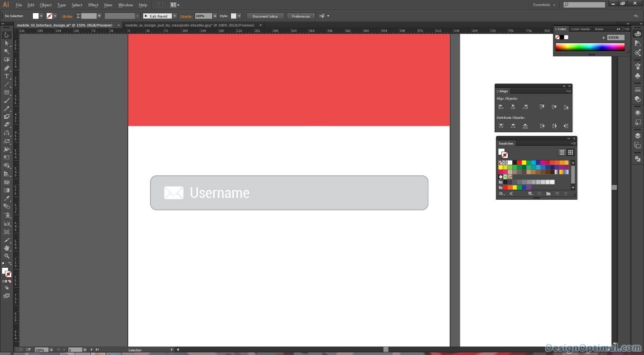Click Horizontal Align Left in Align panel
Screen dimensions: 644x355
click(501, 107)
